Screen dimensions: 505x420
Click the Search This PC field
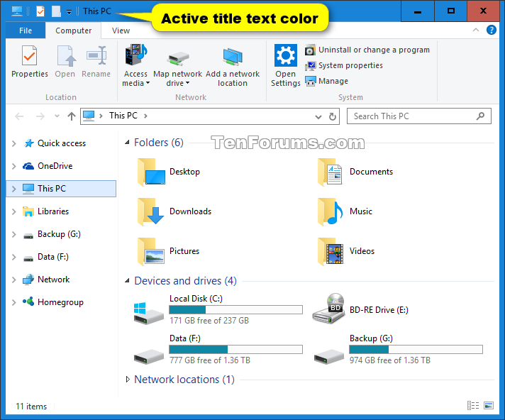418,116
